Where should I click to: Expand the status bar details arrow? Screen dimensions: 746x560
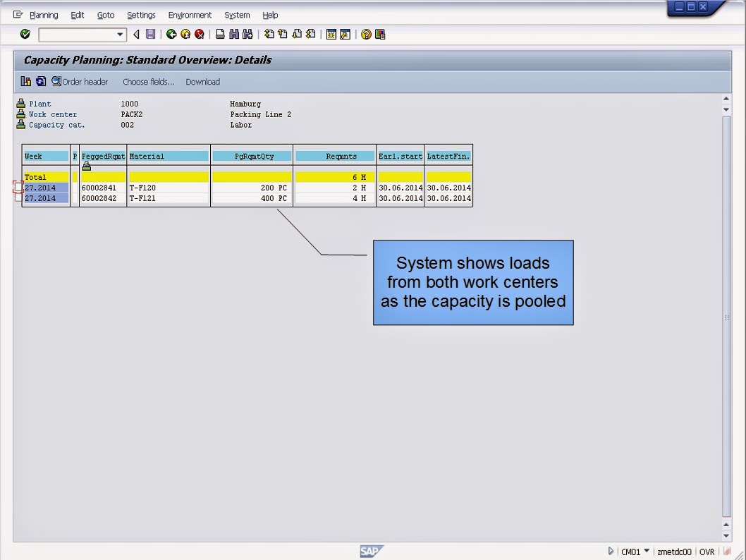coord(611,552)
